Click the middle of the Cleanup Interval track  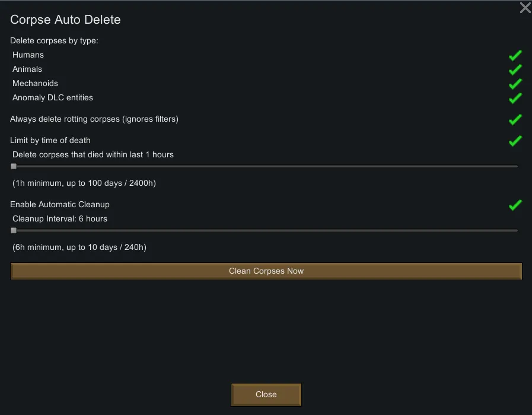(265, 230)
